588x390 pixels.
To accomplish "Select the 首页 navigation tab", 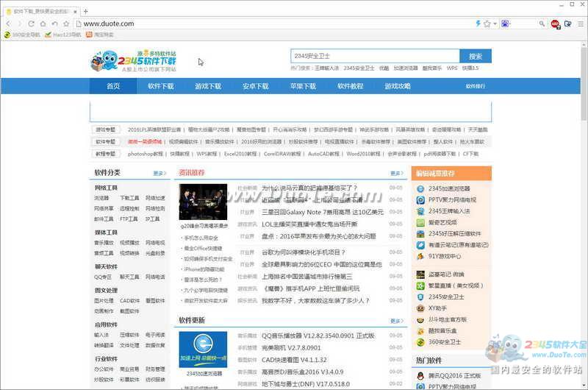I will [113, 86].
